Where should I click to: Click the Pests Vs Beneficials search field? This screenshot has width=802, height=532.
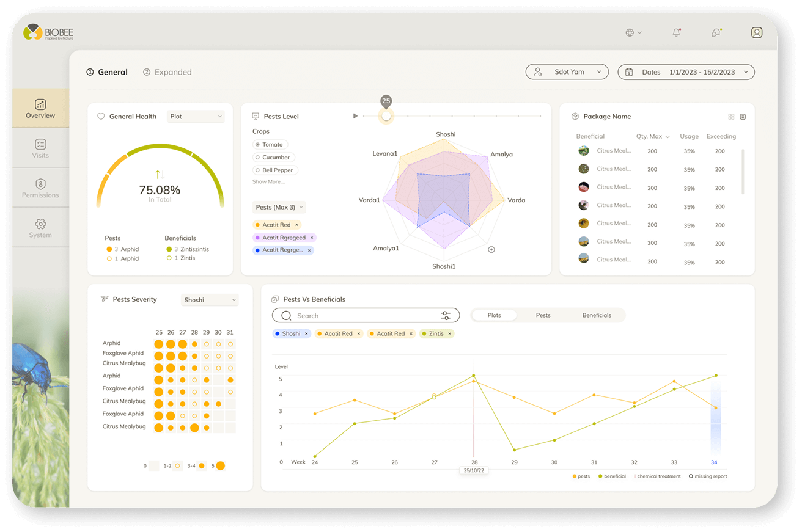tap(361, 316)
